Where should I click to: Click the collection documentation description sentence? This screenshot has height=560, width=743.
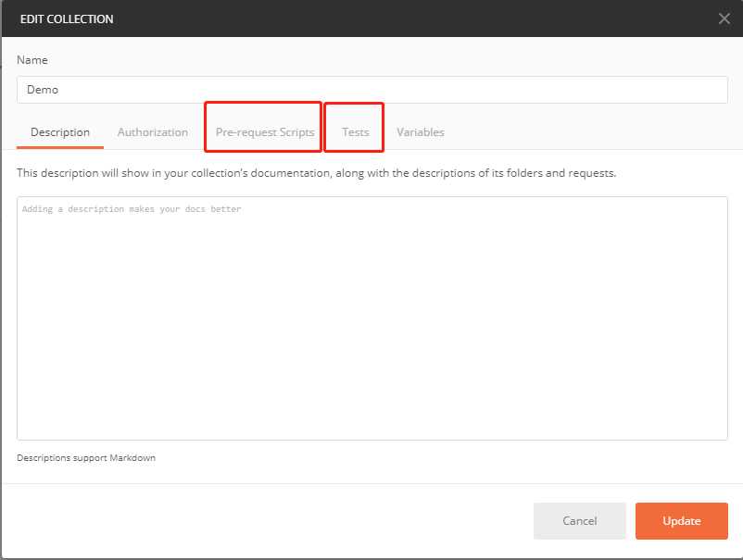(317, 173)
